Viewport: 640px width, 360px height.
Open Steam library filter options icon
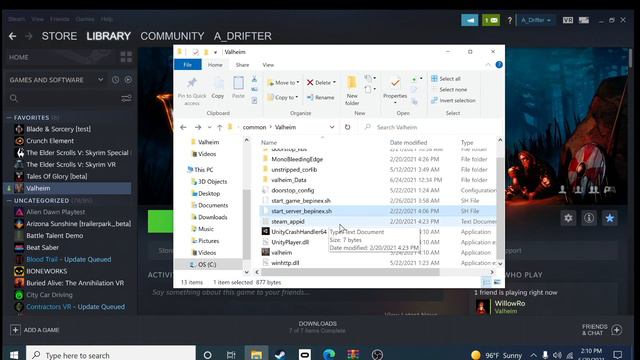pos(126,98)
